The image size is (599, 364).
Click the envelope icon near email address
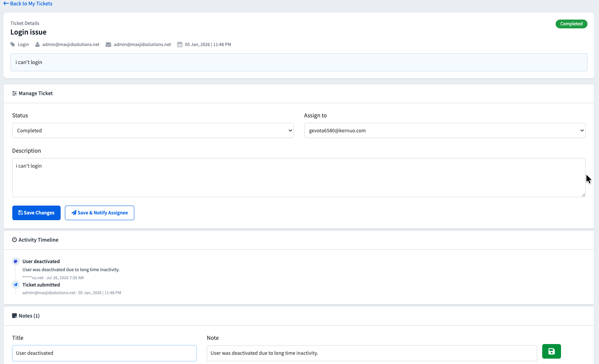[109, 44]
